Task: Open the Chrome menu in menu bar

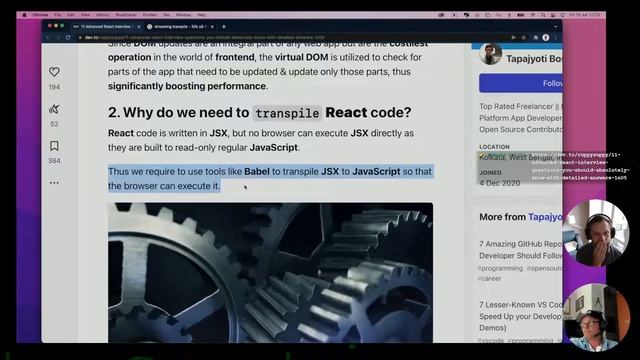Action: (40, 15)
